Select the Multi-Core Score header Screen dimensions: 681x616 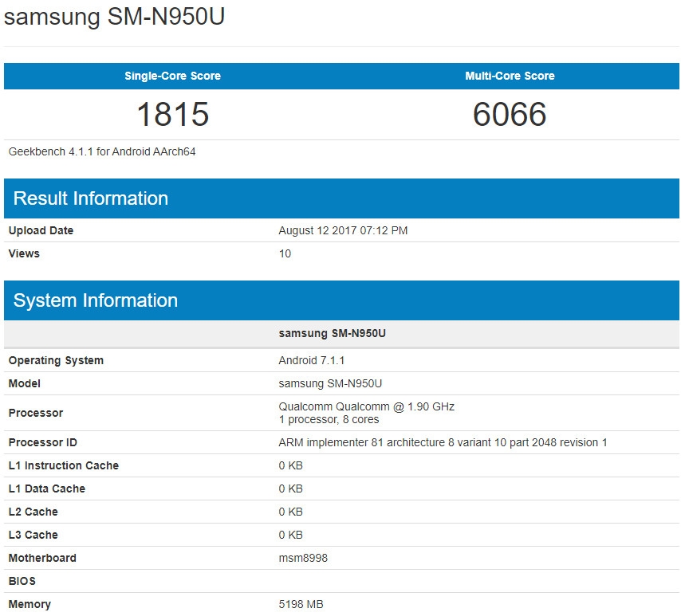coord(510,76)
